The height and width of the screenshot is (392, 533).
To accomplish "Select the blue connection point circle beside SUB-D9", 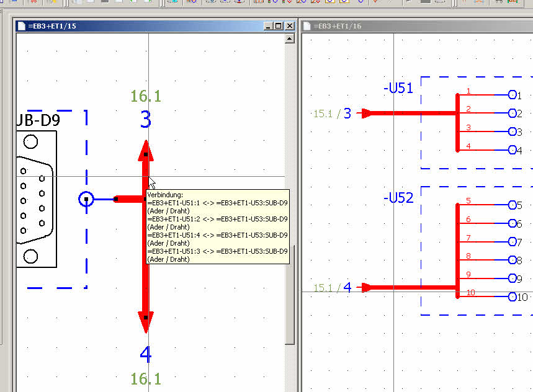I will tap(86, 199).
